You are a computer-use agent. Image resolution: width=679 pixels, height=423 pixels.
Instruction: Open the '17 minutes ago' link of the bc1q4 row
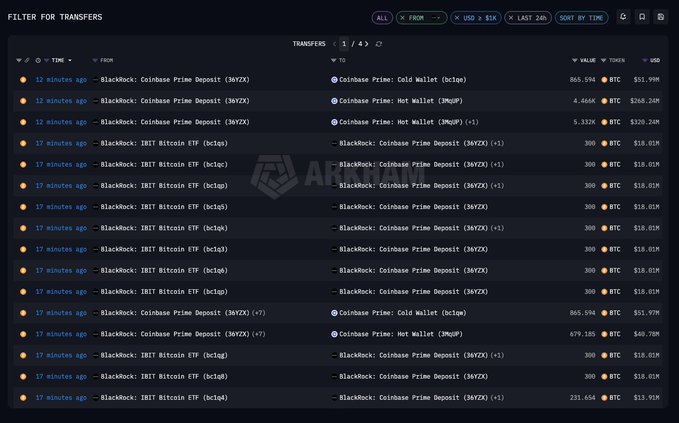[x=61, y=397]
